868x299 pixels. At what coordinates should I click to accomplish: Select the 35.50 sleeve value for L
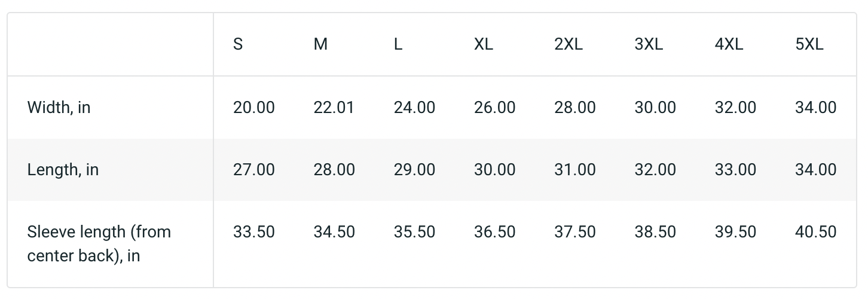[414, 232]
